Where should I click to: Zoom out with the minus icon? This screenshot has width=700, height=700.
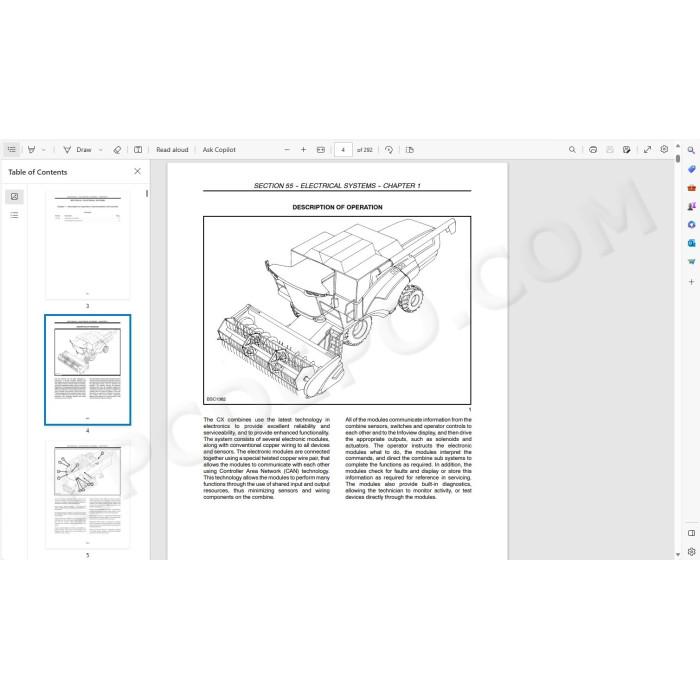287,150
